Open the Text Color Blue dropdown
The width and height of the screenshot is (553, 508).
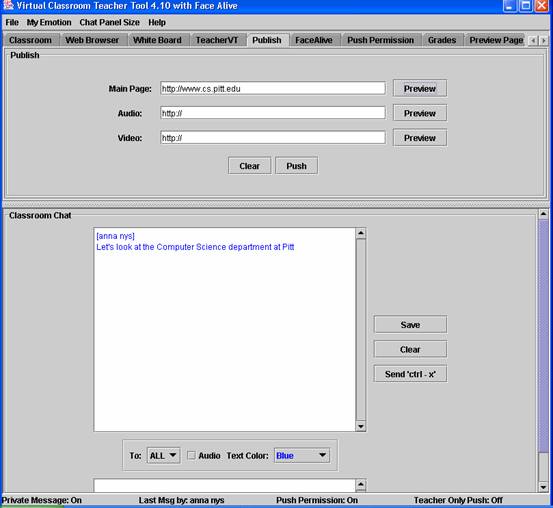click(x=302, y=455)
